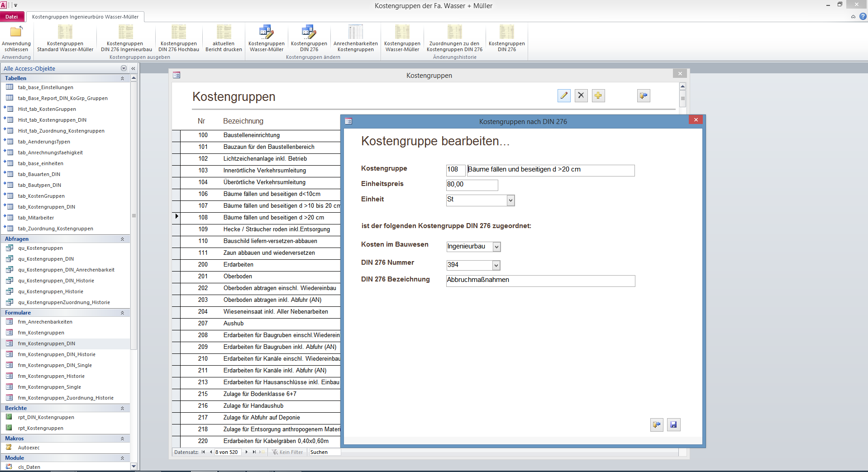Click the save diskette icon in edit dialog

point(673,424)
